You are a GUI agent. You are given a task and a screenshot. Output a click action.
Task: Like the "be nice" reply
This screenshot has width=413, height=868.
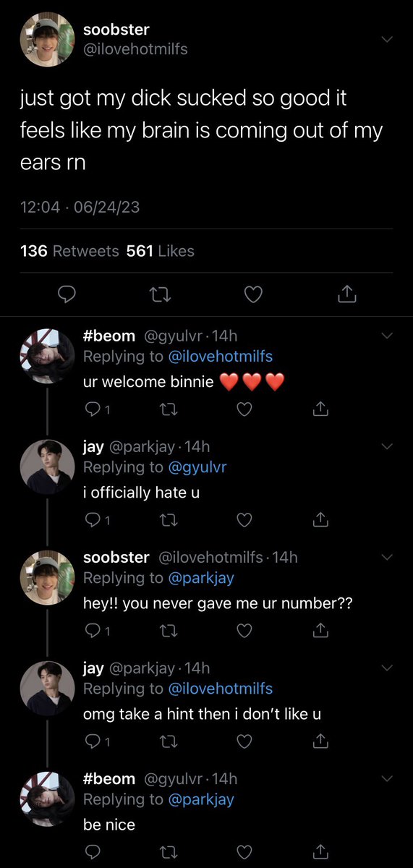244,851
